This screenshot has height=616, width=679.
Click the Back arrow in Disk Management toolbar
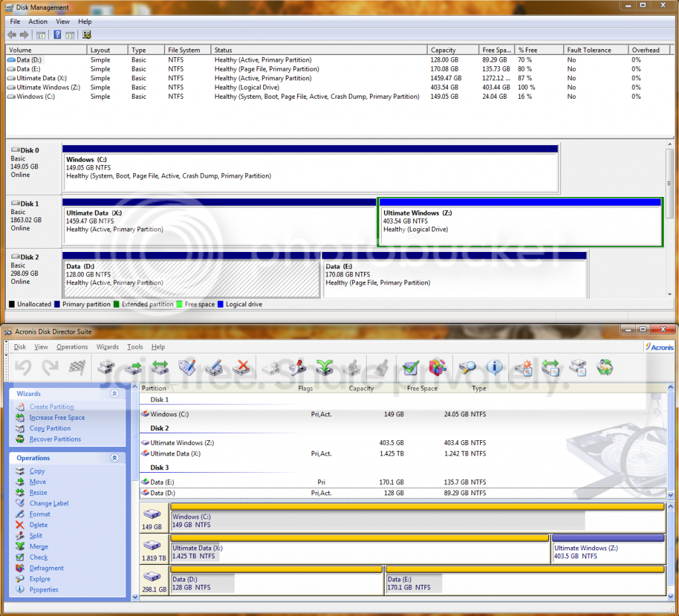12,34
